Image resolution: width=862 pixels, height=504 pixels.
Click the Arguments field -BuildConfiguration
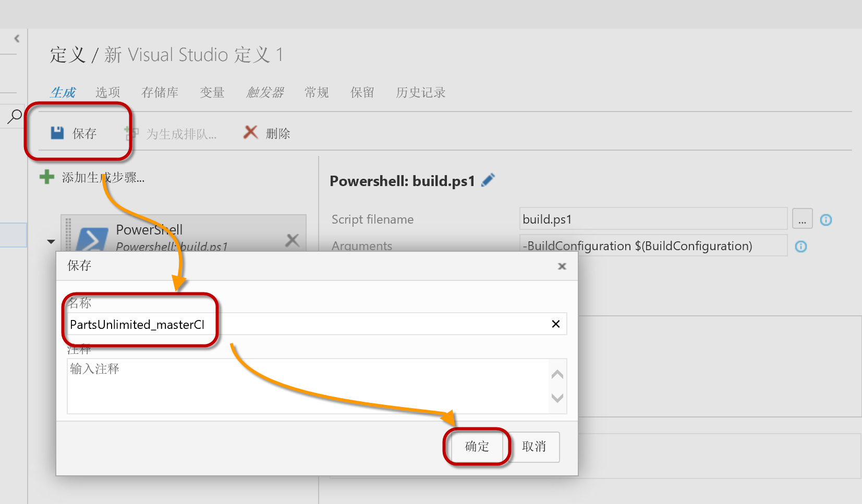653,246
